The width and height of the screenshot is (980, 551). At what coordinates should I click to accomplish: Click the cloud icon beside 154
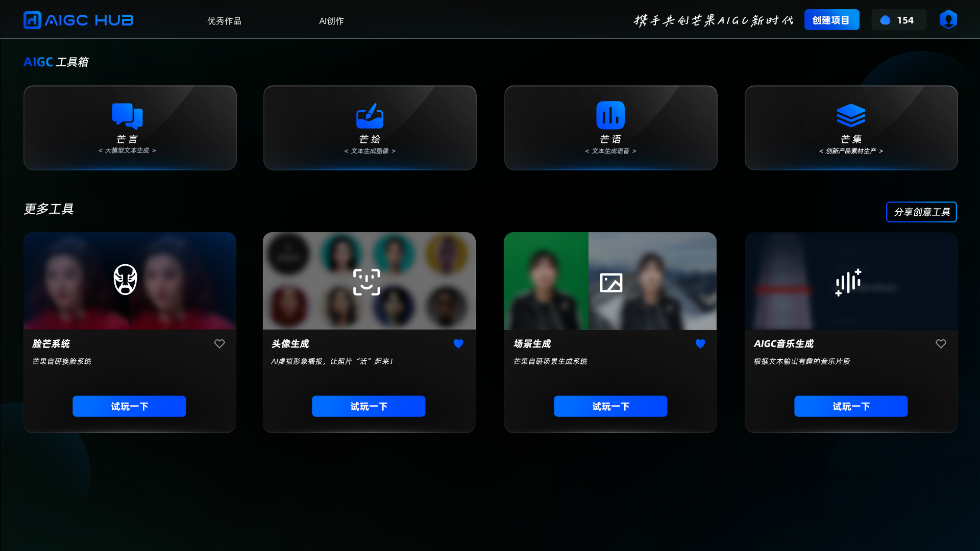coord(886,20)
